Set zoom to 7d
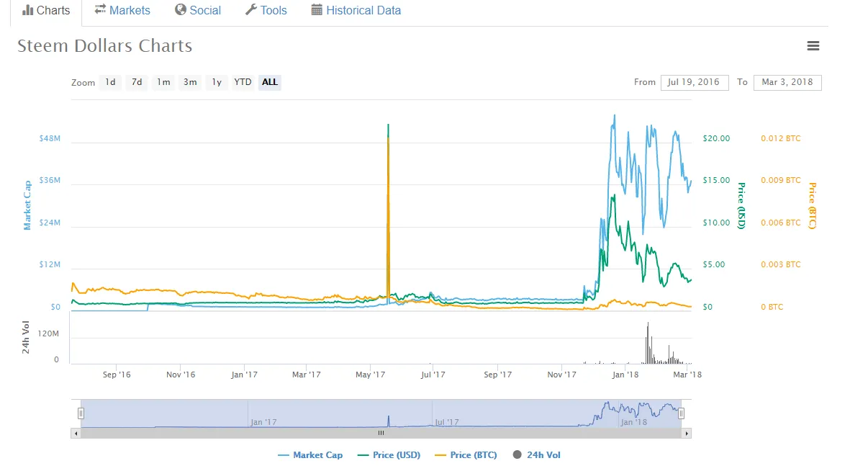This screenshot has height=466, width=868. (137, 82)
